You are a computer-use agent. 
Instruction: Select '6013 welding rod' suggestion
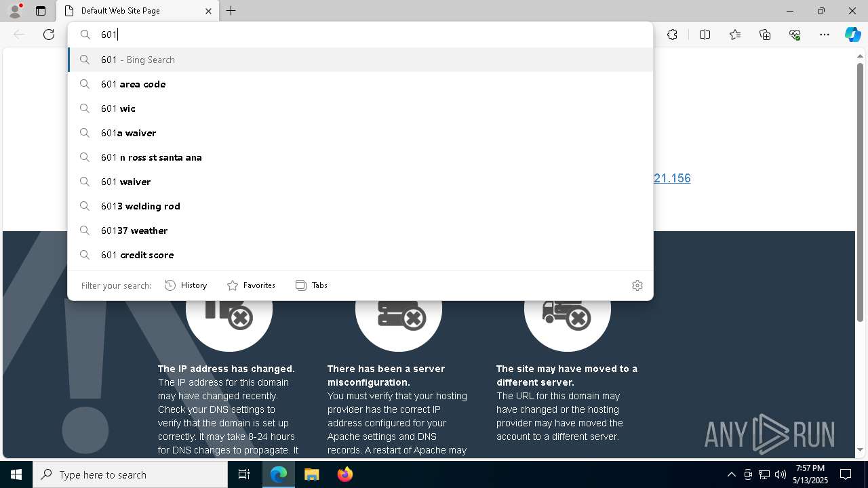(360, 206)
